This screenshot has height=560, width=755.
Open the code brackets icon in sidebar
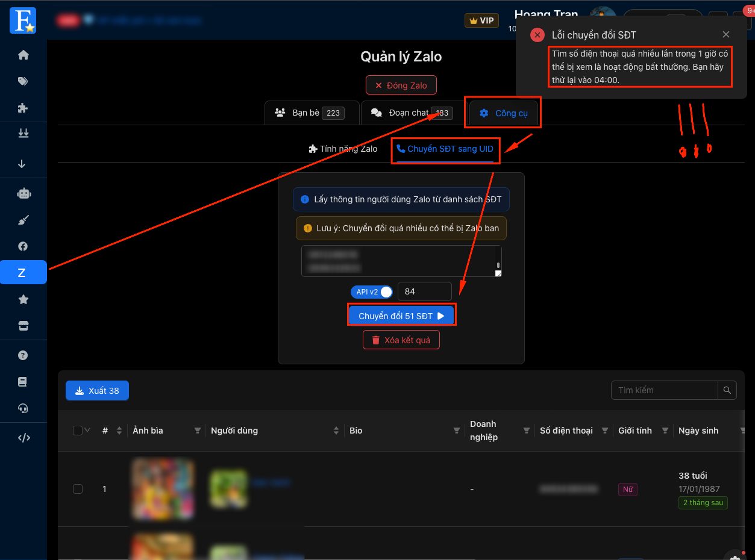tap(23, 438)
